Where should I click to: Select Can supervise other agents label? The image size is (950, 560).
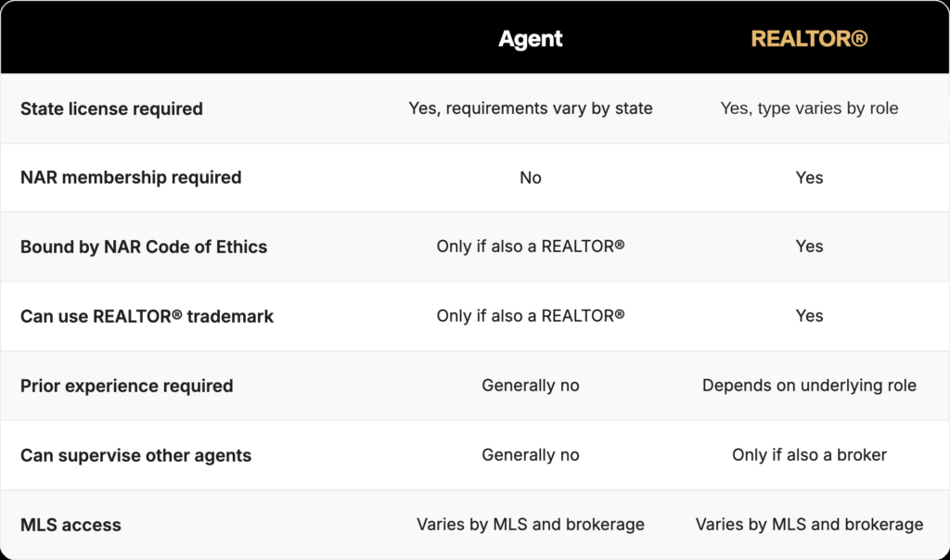coord(135,455)
